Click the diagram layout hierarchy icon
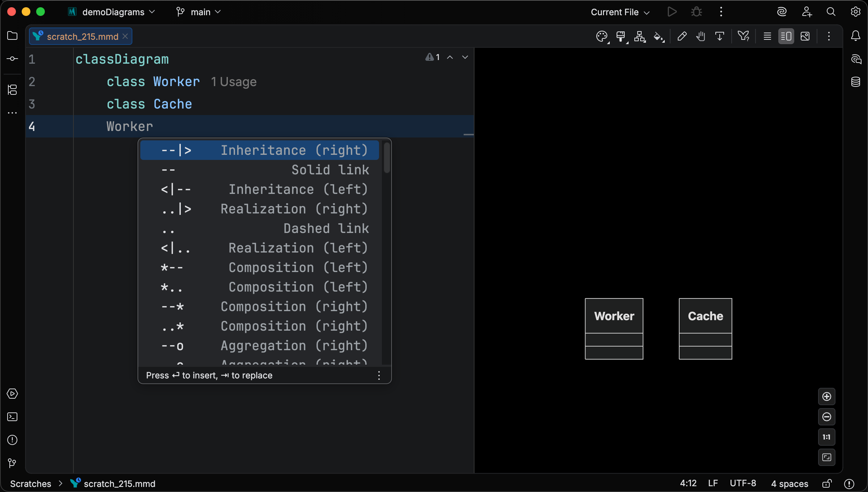This screenshot has height=492, width=868. point(640,37)
